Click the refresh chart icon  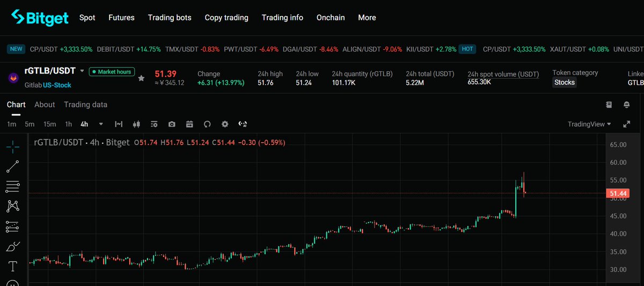tap(207, 124)
